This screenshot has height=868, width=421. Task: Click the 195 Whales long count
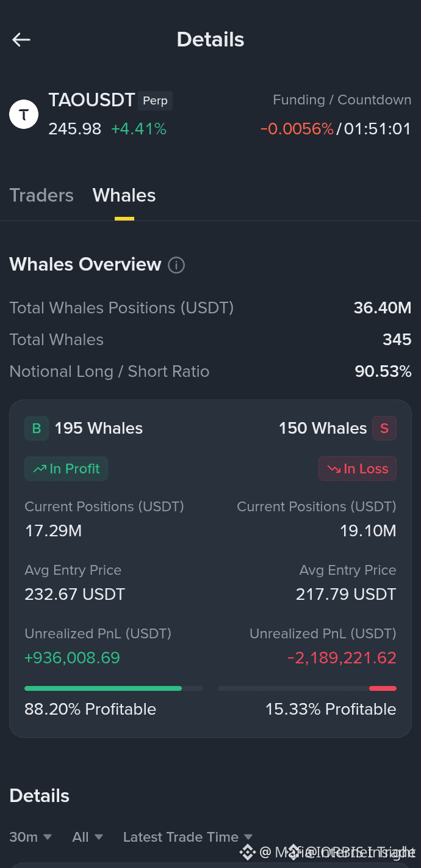pos(99,429)
